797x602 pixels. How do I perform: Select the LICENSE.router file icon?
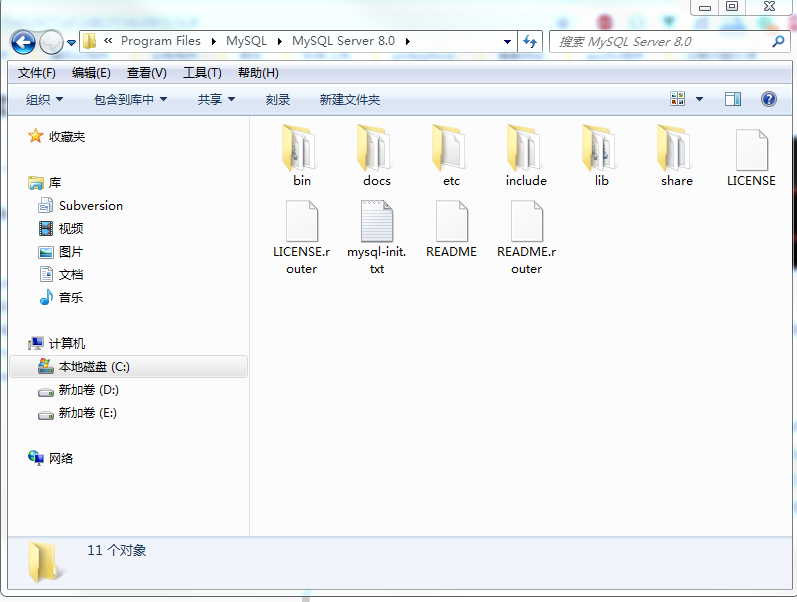301,221
